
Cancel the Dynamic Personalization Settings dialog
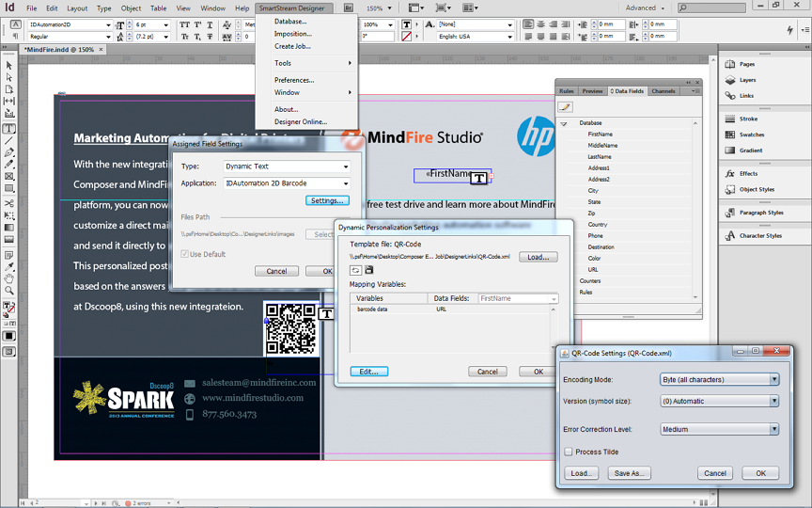tap(488, 372)
